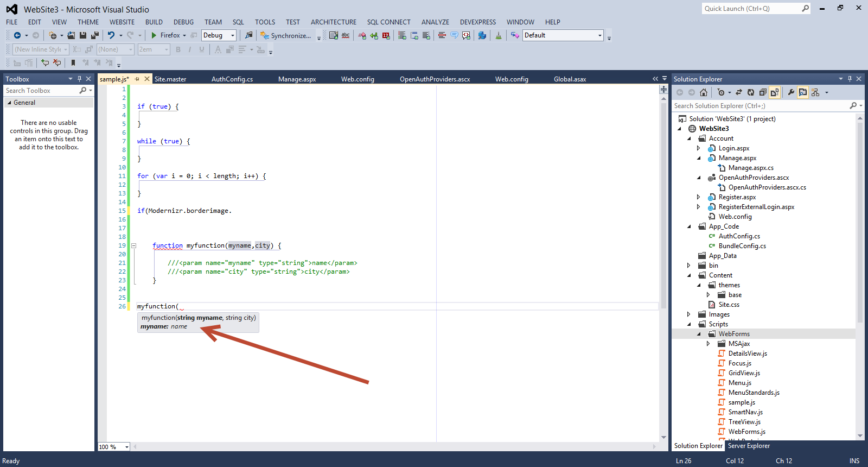Image resolution: width=868 pixels, height=467 pixels.
Task: Open the Debug menu
Action: [x=183, y=22]
